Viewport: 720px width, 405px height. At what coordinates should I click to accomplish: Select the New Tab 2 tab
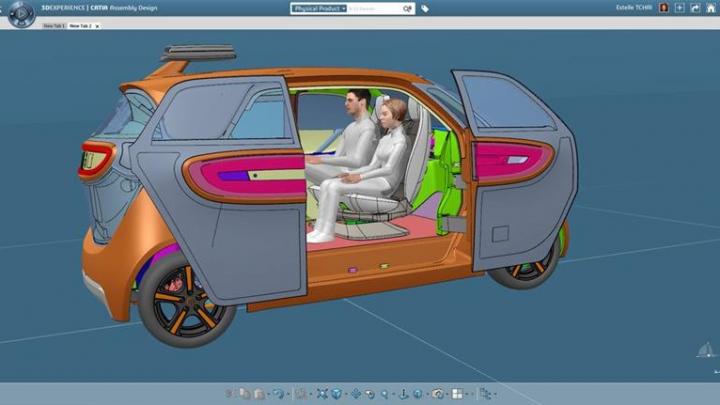click(80, 25)
